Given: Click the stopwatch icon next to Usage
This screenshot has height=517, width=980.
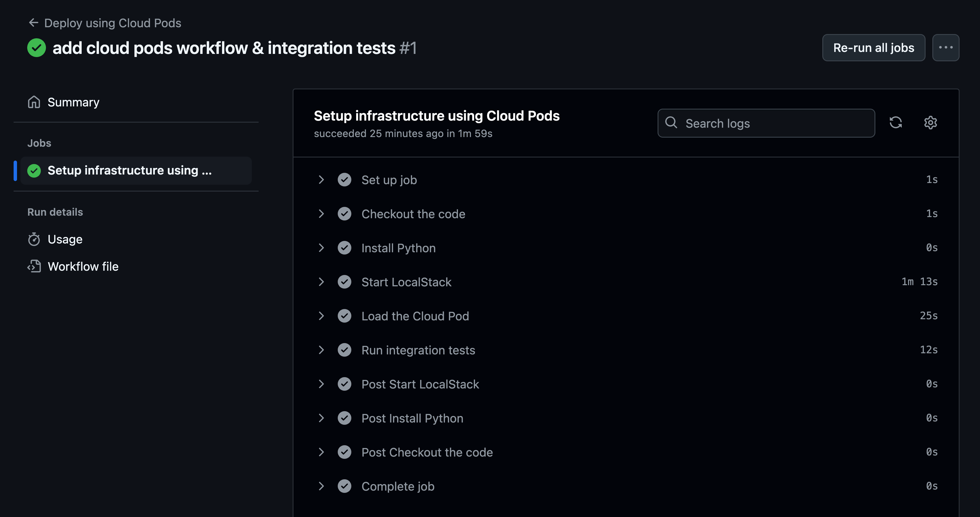Looking at the screenshot, I should click(x=34, y=239).
